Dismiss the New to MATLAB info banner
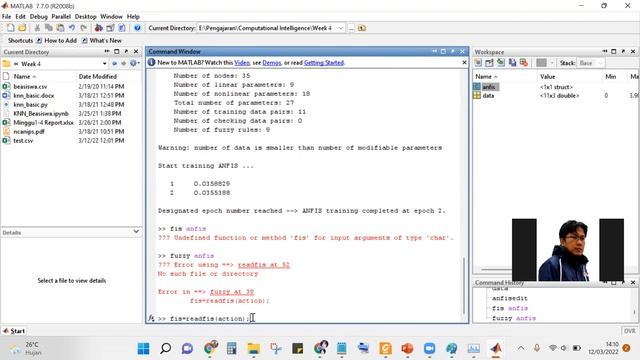The width and height of the screenshot is (640, 360). pyautogui.click(x=464, y=62)
